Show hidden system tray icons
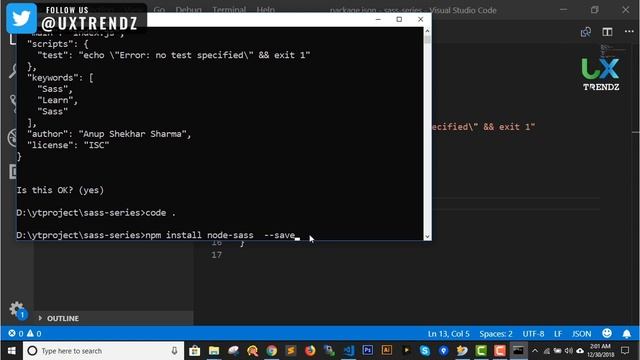640x360 pixels. [535, 351]
